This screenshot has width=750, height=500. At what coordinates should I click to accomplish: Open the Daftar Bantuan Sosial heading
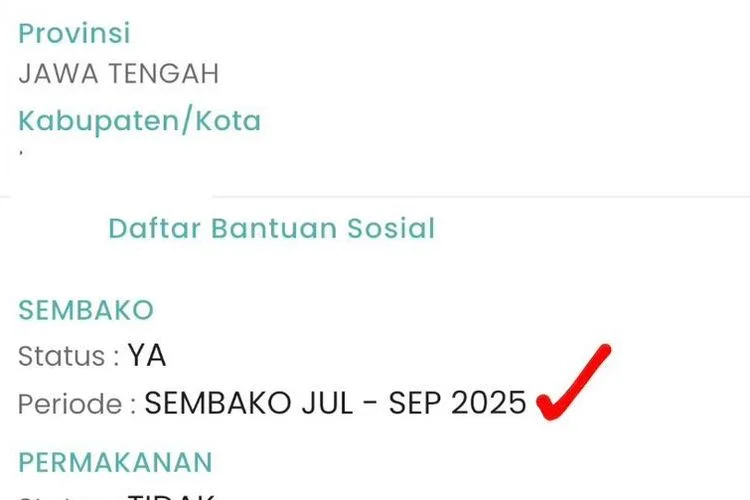pos(271,228)
